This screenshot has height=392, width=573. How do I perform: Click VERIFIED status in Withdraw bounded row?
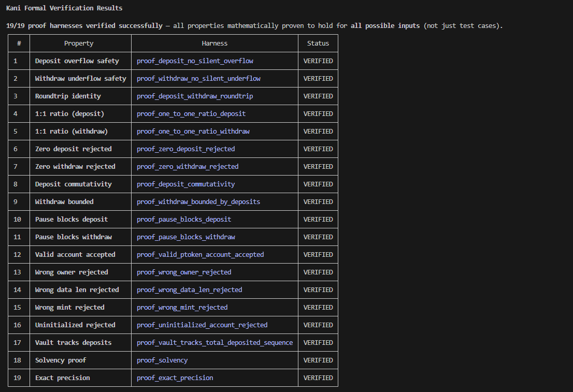[x=318, y=201]
